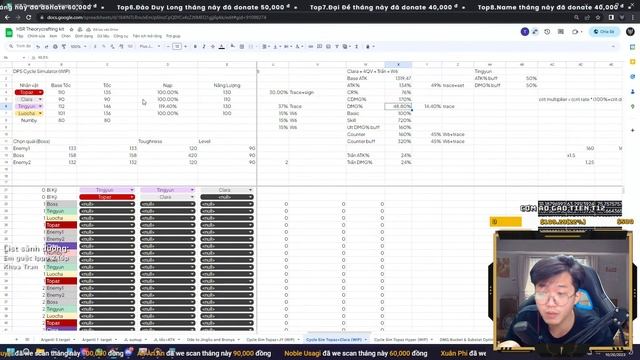The height and width of the screenshot is (360, 640).
Task: Bookmark this page star icon
Action: [x=598, y=18]
